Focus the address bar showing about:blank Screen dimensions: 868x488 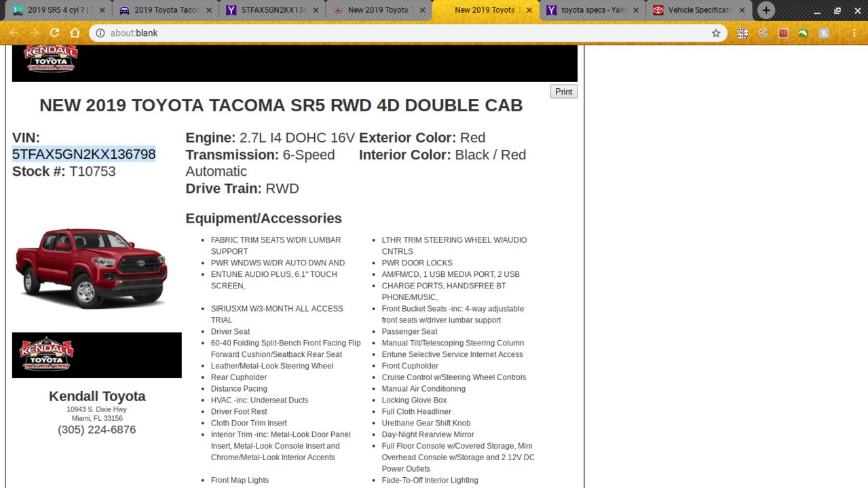(407, 33)
